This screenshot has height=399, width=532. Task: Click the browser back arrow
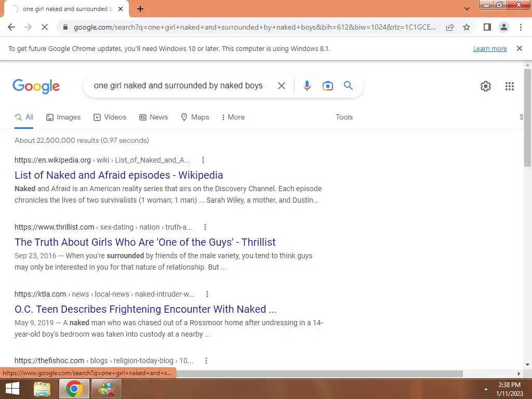(11, 27)
